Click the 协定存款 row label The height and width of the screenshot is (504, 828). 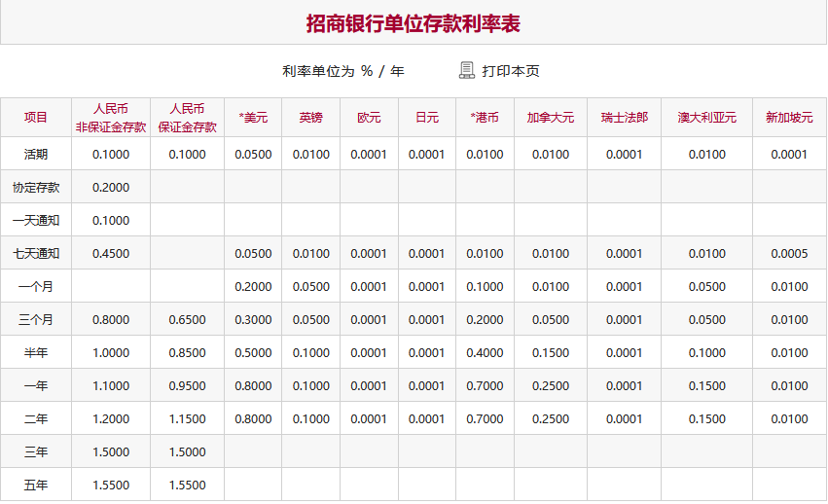(x=36, y=188)
